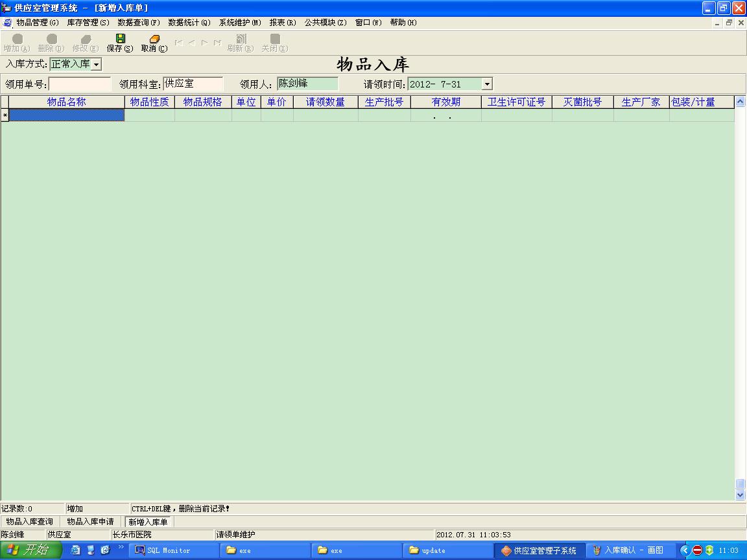This screenshot has height=560, width=747.
Task: Open the 公共模块(Z) menu
Action: pyautogui.click(x=326, y=23)
